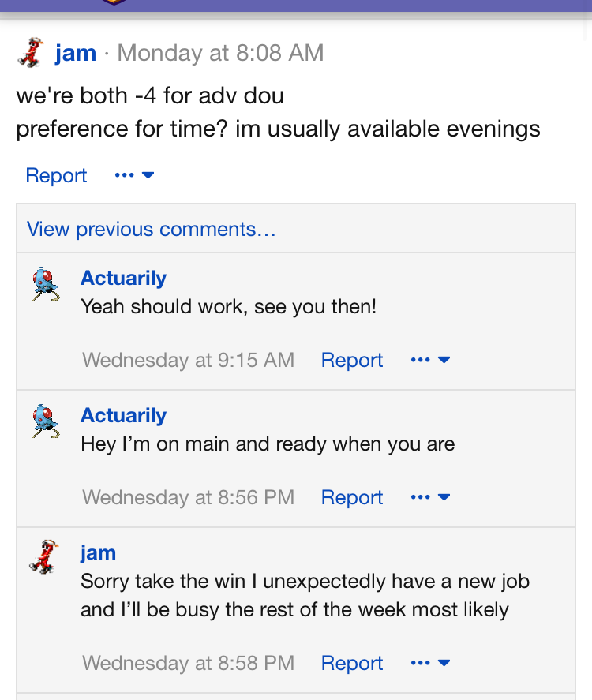Open jam's profile name on last comment
The height and width of the screenshot is (700, 592).
pos(98,553)
